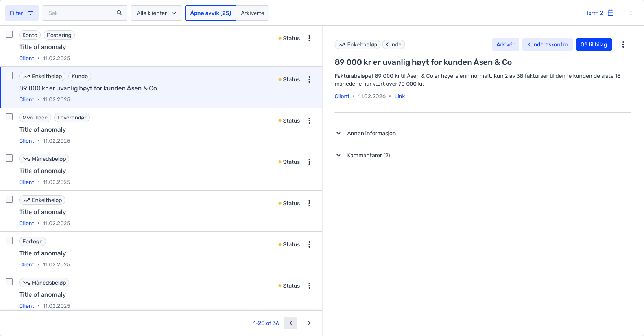The height and width of the screenshot is (336, 644).
Task: Switch to Åpne avvik (25) tab
Action: tap(210, 13)
